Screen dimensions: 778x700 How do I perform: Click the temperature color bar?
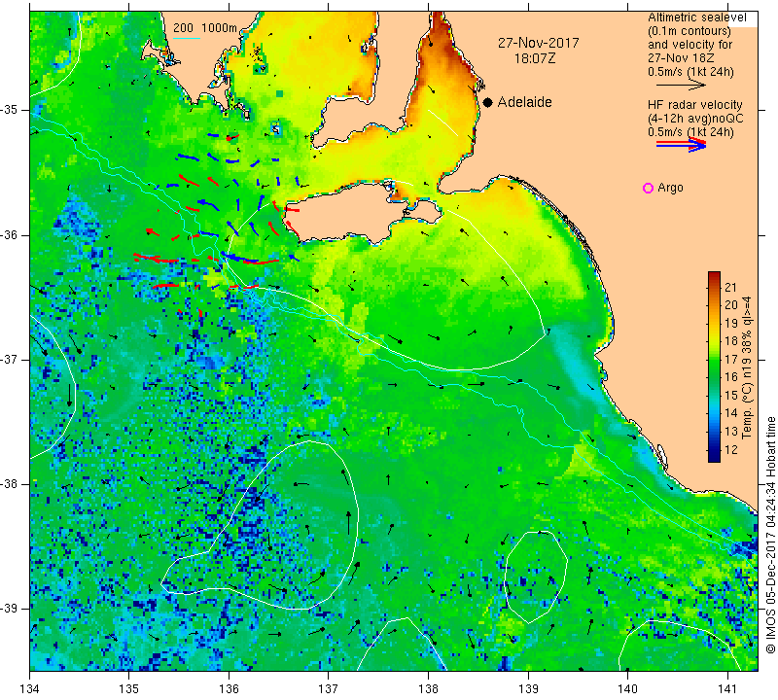pyautogui.click(x=714, y=367)
